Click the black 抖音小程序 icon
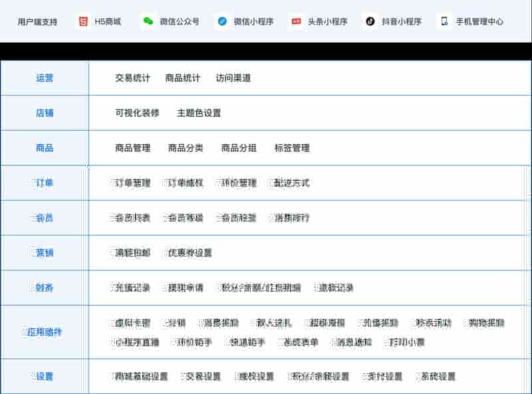The height and width of the screenshot is (394, 532). (370, 21)
